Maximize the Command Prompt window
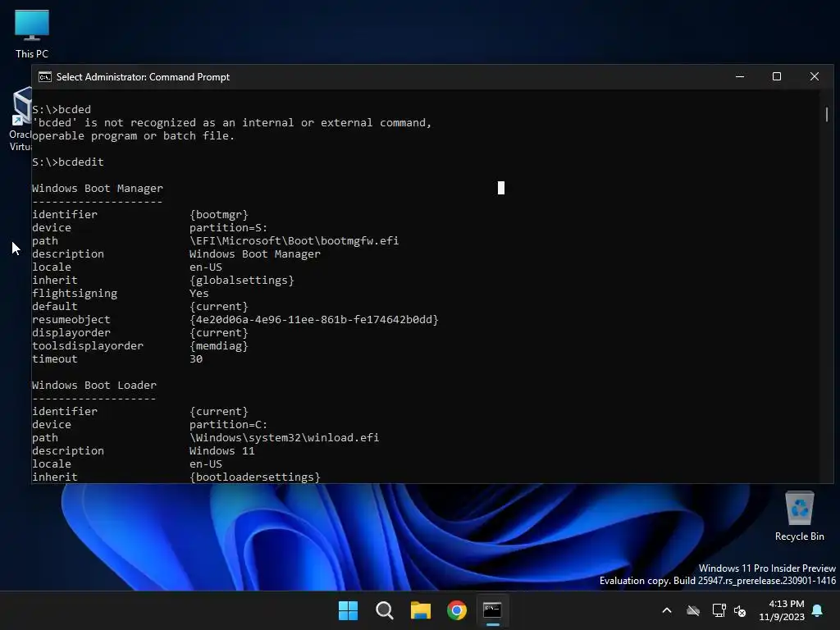840x630 pixels. click(777, 76)
